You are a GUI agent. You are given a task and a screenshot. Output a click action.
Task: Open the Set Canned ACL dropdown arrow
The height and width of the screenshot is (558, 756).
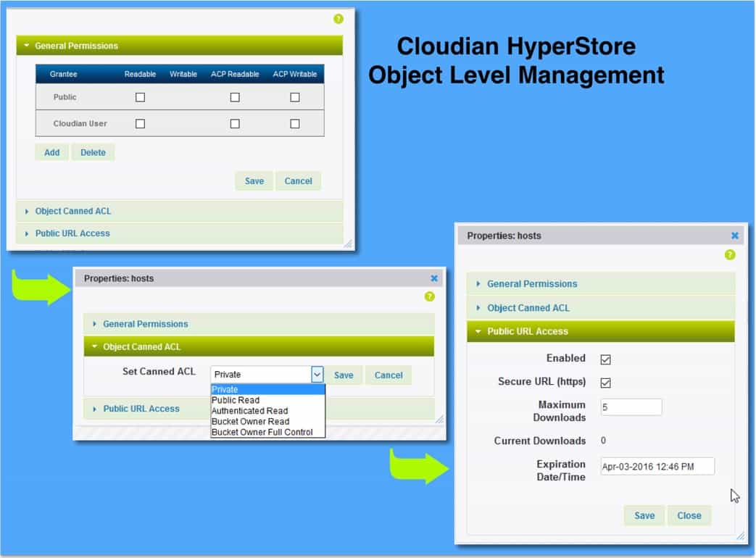317,375
